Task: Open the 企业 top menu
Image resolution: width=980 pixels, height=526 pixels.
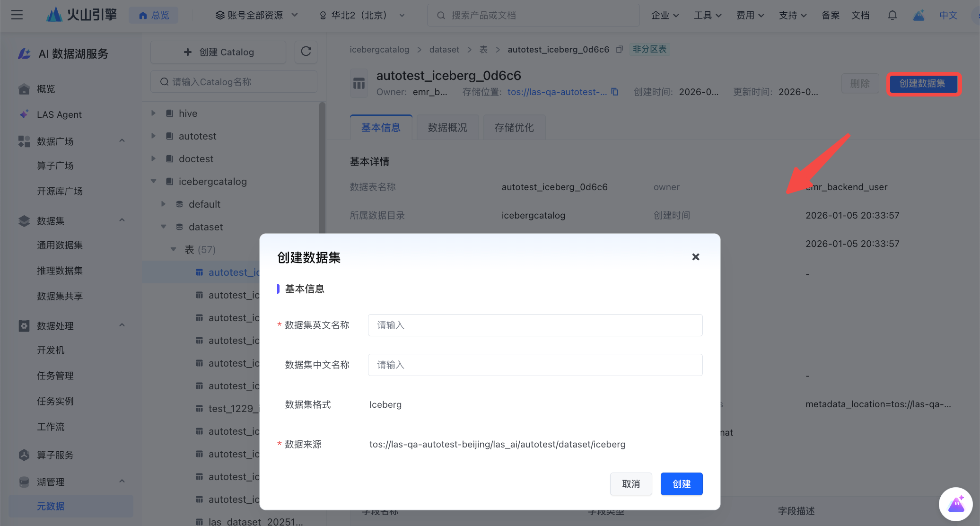Action: pos(665,15)
